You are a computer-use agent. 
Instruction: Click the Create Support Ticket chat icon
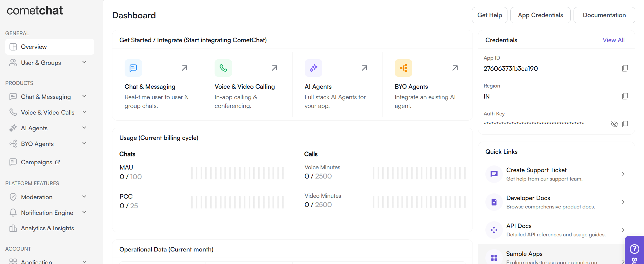(494, 174)
